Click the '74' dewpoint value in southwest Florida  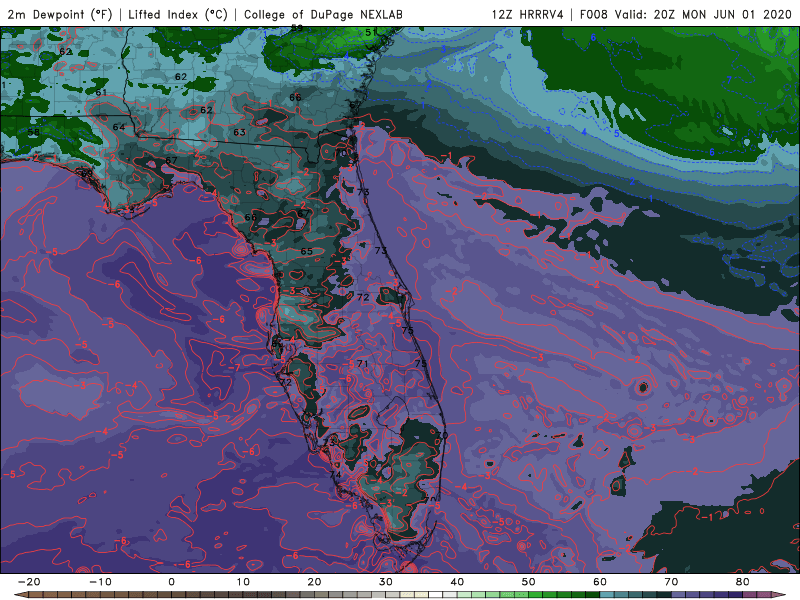click(x=335, y=475)
